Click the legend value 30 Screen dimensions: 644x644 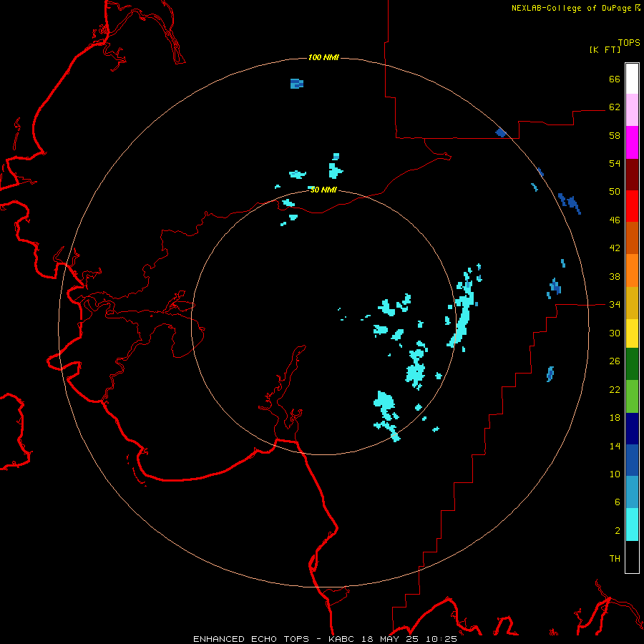(x=615, y=333)
